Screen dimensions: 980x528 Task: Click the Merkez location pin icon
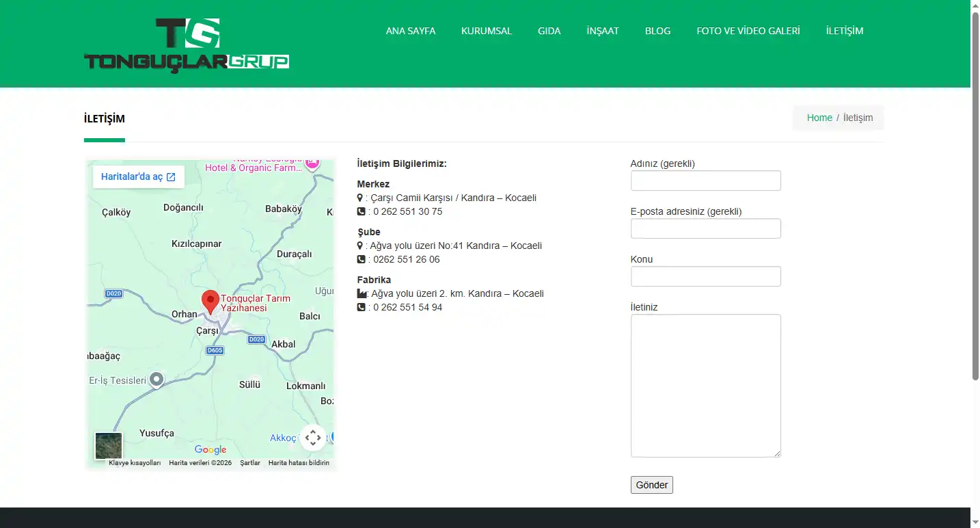360,198
